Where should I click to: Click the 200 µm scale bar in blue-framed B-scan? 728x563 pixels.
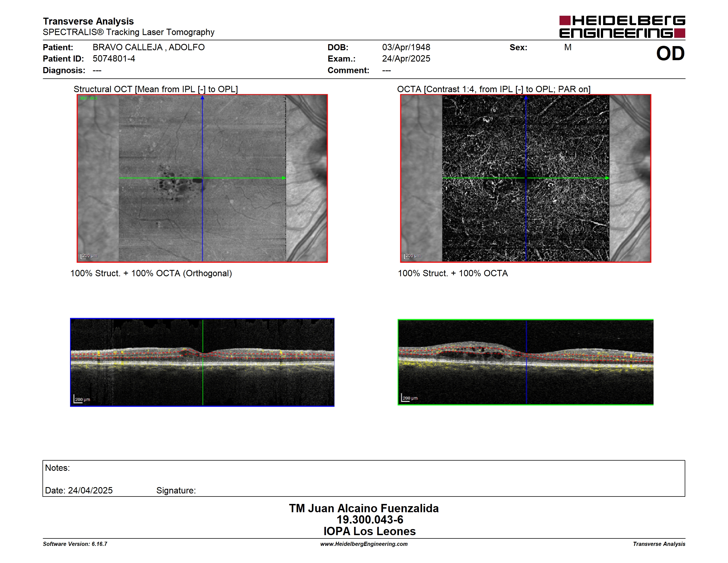point(82,399)
